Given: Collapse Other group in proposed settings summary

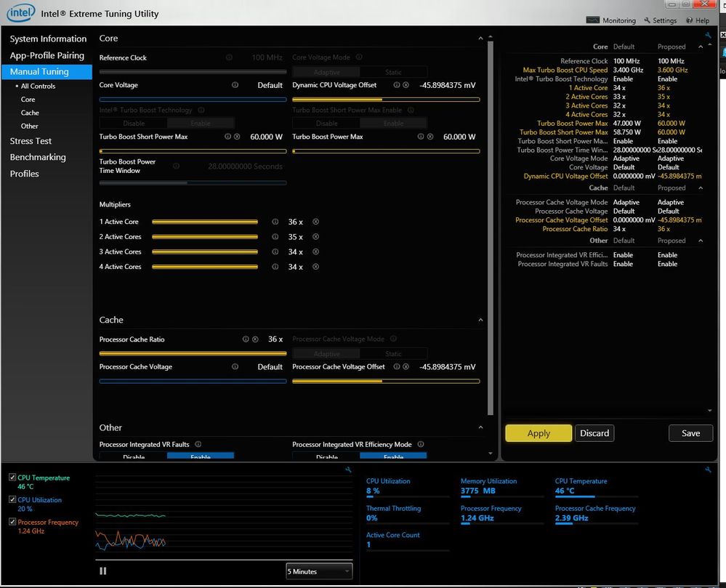Looking at the screenshot, I should click(700, 241).
